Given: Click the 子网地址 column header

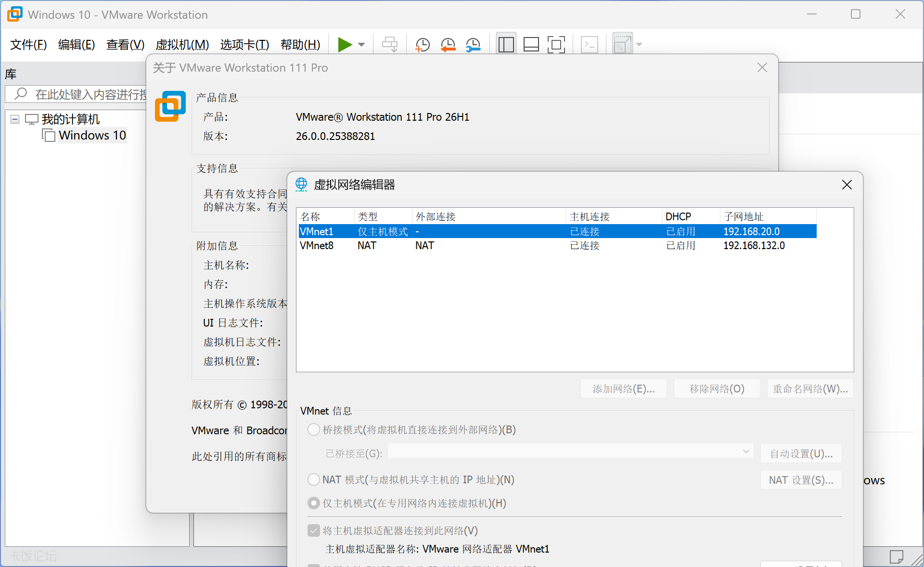Looking at the screenshot, I should click(768, 216).
